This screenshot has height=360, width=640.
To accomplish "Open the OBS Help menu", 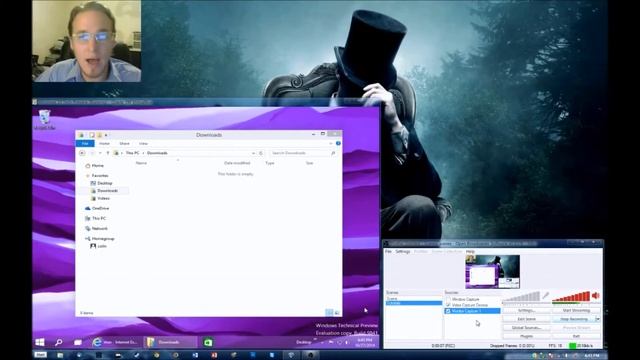I will tap(470, 251).
